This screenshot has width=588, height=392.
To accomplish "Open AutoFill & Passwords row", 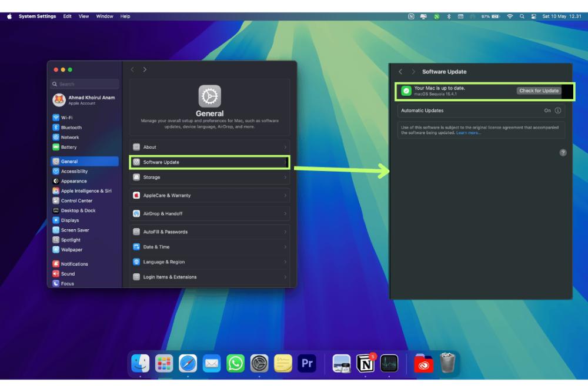I will pos(210,232).
